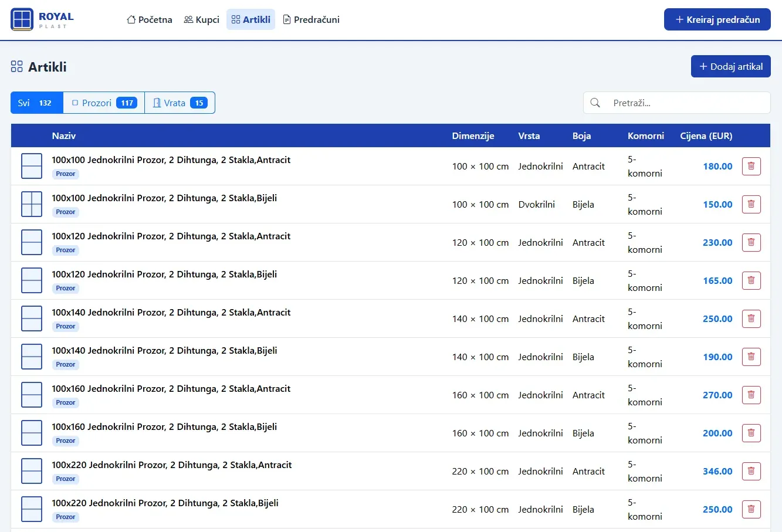Remove the 100x220 Bijeli article
The image size is (782, 532).
[x=751, y=509]
